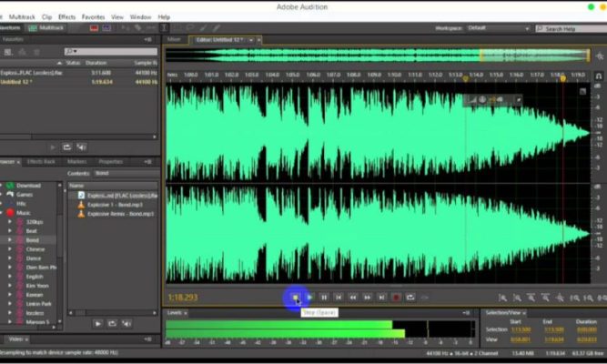The height and width of the screenshot is (364, 607).
Task: Open the Markers panel tab
Action: 76,161
